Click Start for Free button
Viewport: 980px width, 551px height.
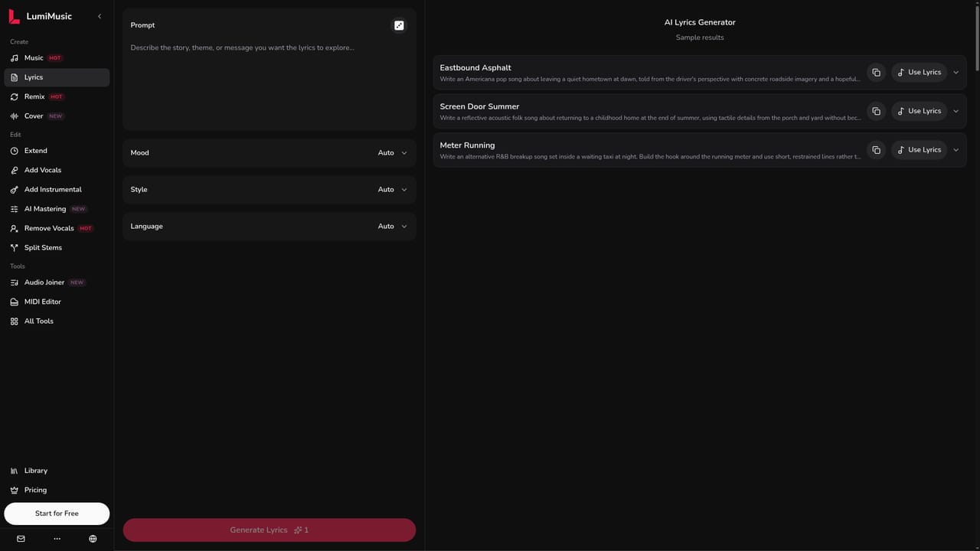click(57, 514)
